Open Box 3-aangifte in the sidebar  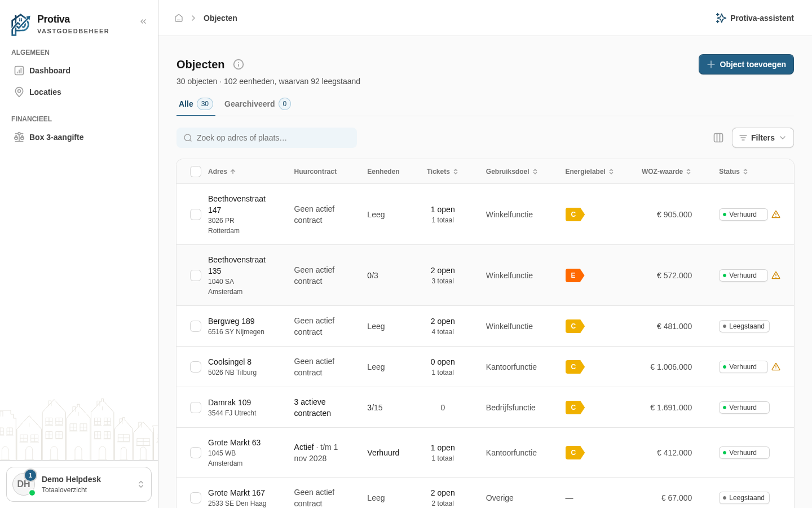coord(79,137)
